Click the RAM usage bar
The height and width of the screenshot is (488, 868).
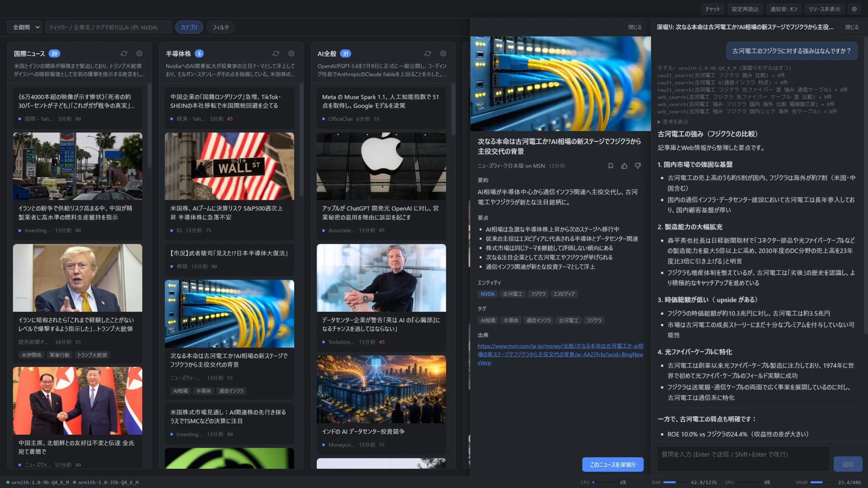coord(675,482)
